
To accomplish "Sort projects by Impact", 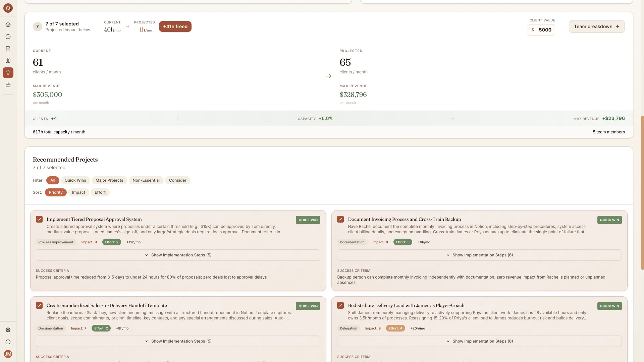I will tap(78, 192).
